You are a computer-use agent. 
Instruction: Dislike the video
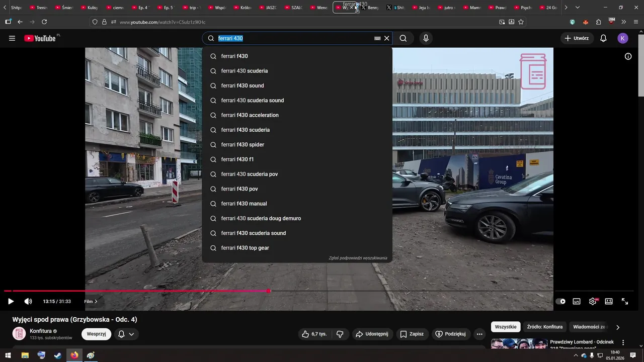pyautogui.click(x=340, y=334)
